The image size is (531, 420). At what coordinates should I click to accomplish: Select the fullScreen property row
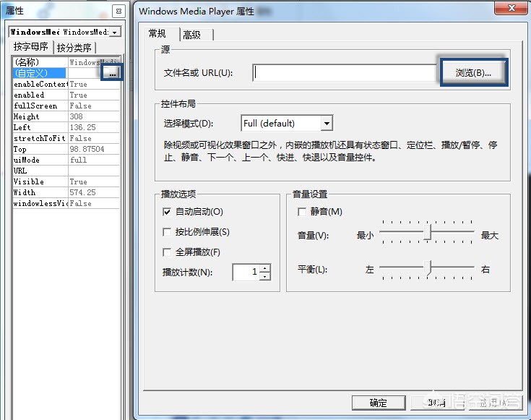(66, 106)
